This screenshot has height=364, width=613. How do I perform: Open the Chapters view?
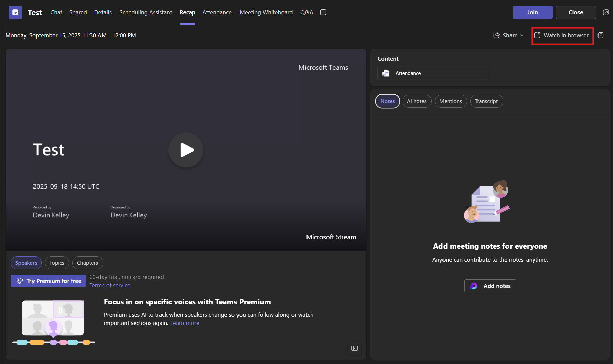click(x=87, y=263)
